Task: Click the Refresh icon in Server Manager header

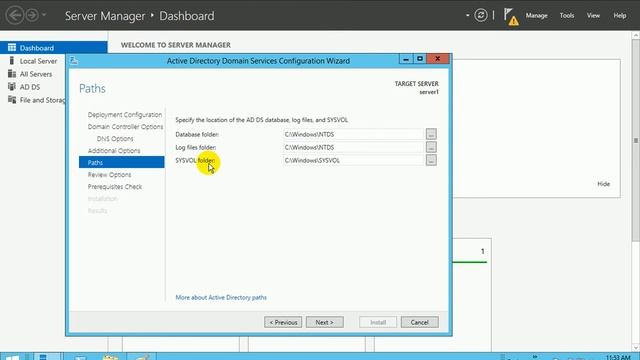Action: point(481,16)
